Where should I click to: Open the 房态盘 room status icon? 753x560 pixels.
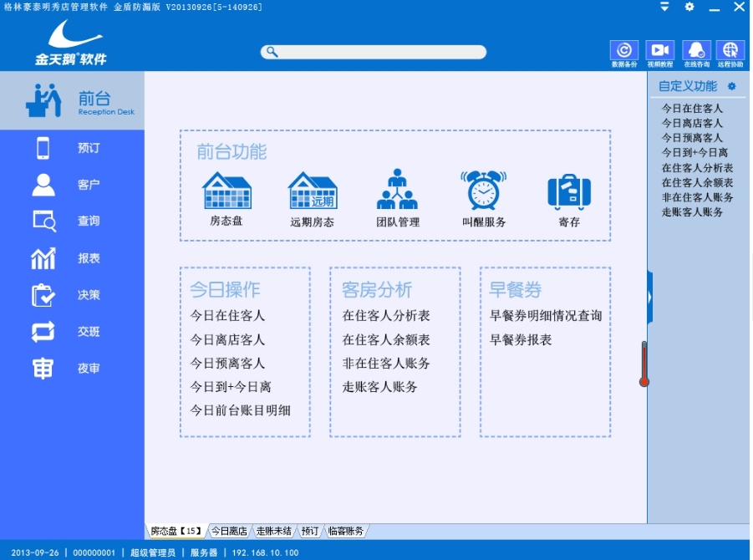[226, 191]
